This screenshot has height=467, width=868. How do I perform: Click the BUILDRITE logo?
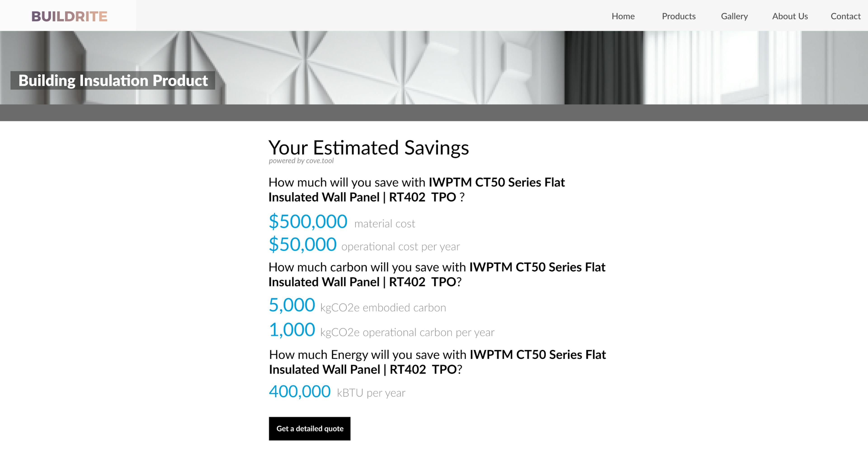point(69,16)
